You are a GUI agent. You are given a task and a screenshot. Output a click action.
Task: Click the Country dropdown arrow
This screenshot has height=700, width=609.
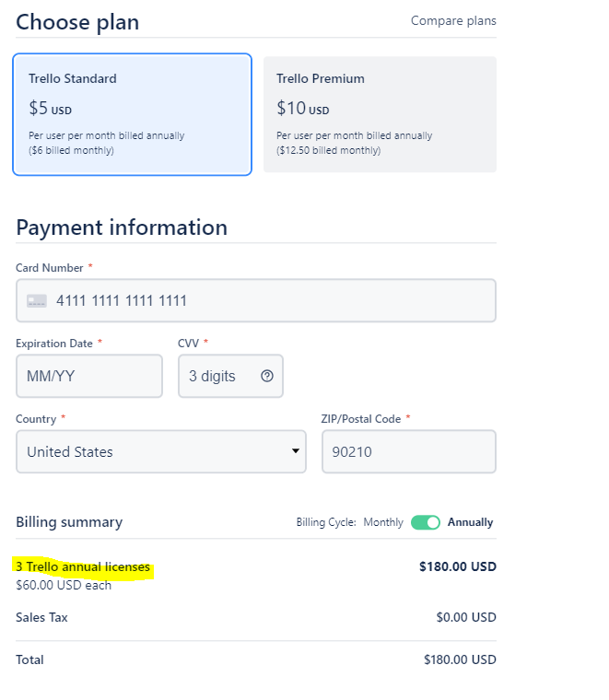click(x=295, y=451)
